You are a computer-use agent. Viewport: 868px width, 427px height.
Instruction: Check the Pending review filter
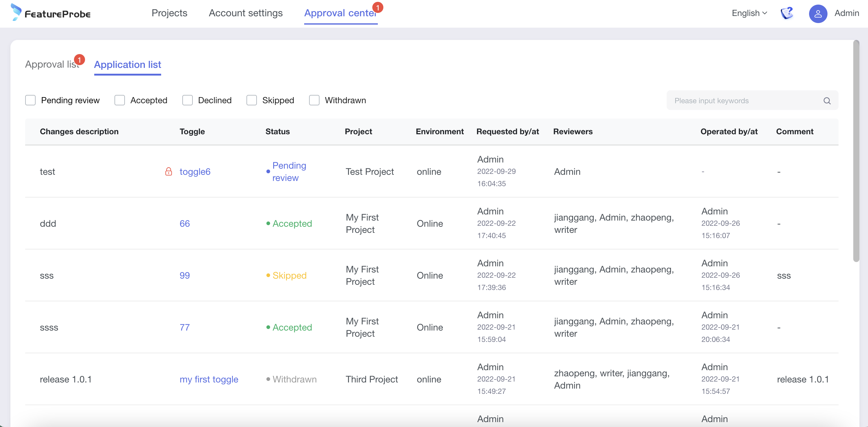30,100
